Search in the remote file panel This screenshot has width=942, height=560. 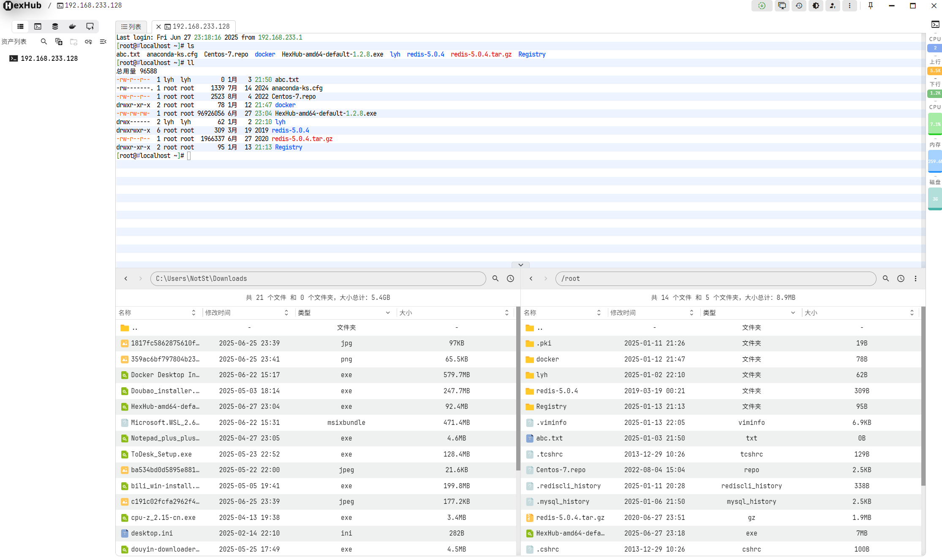point(886,278)
